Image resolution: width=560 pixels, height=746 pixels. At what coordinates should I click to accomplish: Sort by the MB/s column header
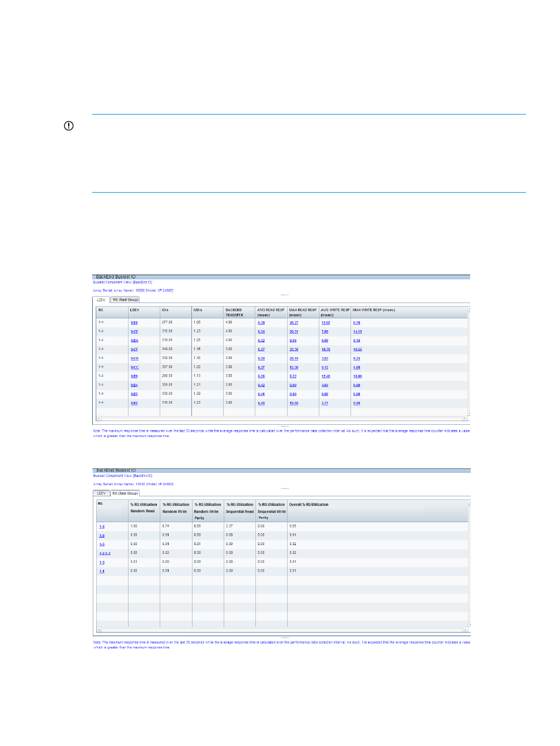click(x=207, y=312)
